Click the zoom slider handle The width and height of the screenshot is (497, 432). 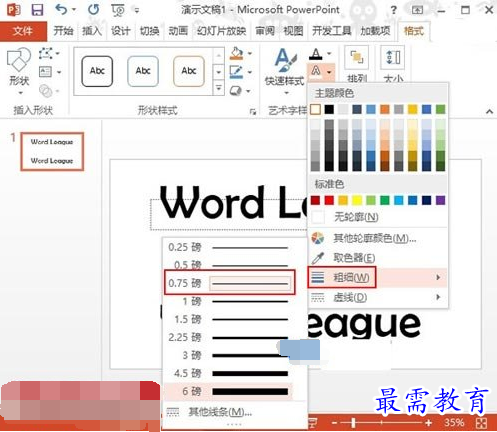pyautogui.click(x=354, y=423)
